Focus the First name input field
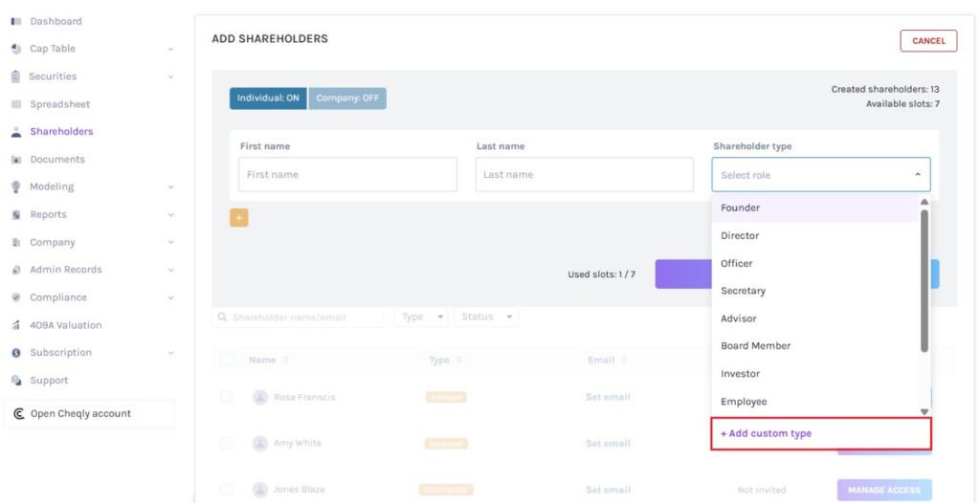This screenshot has width=980, height=503. click(x=347, y=174)
